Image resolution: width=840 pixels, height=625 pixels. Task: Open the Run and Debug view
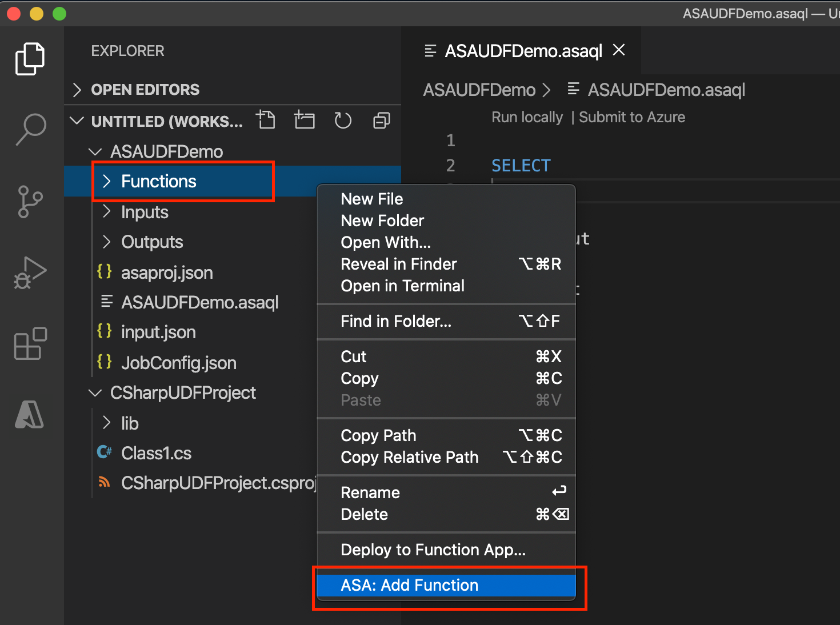(x=30, y=273)
